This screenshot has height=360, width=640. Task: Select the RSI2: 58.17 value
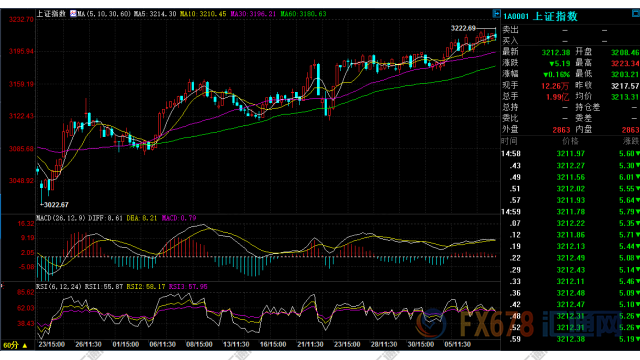point(146,287)
